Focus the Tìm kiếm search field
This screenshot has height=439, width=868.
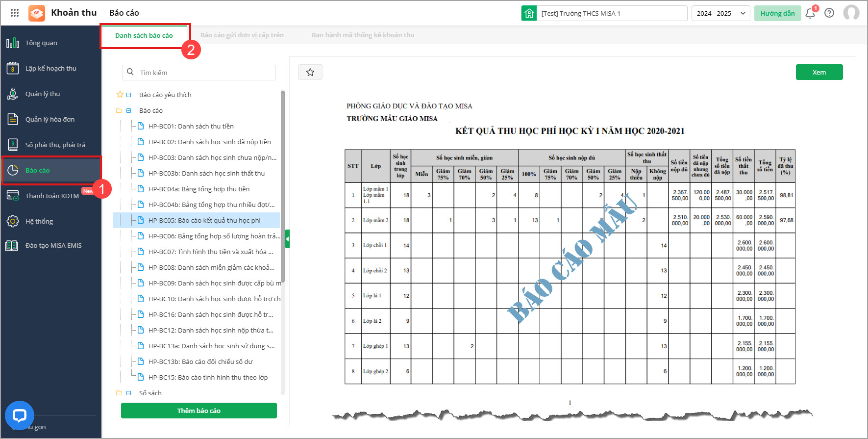pos(199,73)
